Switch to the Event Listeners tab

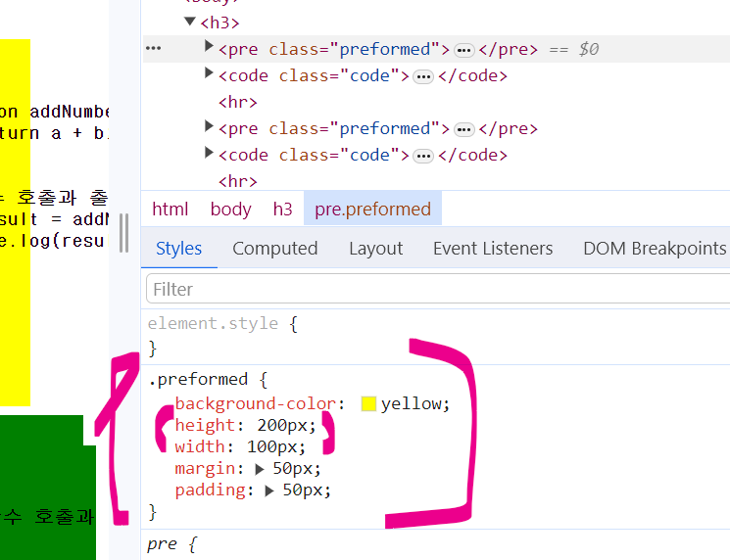pos(493,249)
